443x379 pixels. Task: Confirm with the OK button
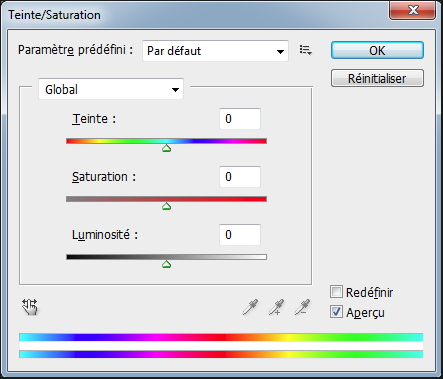[377, 50]
